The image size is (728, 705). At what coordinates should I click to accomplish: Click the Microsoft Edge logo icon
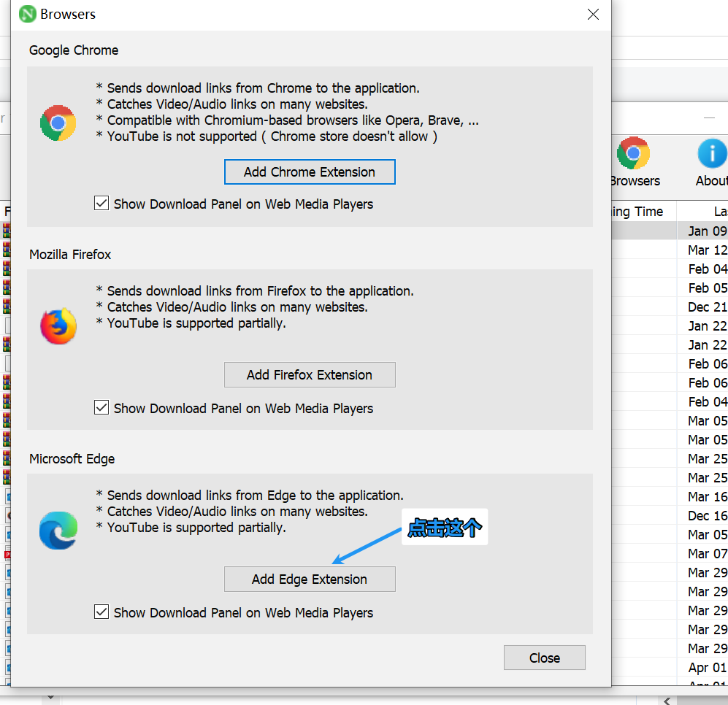pyautogui.click(x=58, y=531)
